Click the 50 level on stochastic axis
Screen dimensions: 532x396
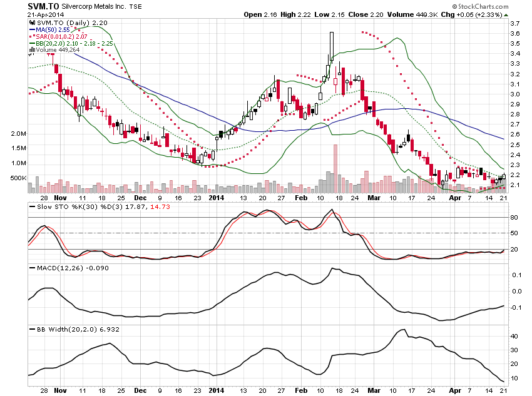514,233
